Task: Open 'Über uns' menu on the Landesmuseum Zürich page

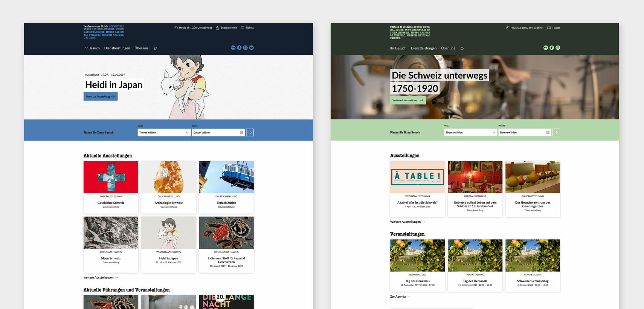Action: click(x=142, y=48)
